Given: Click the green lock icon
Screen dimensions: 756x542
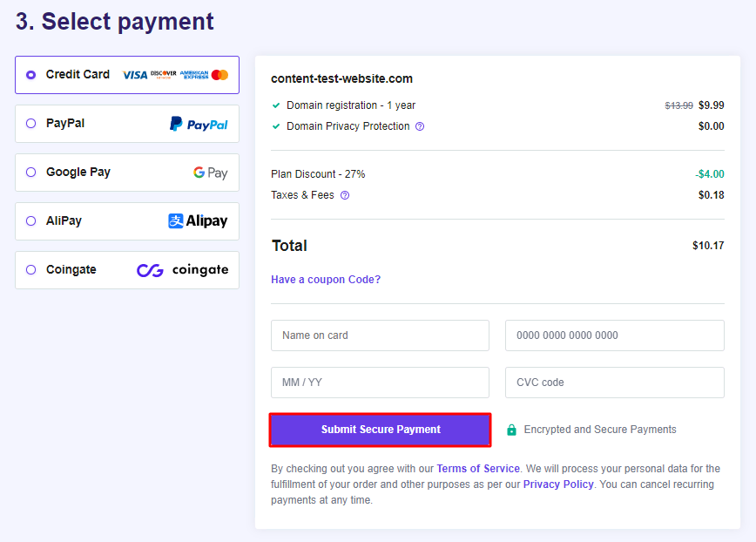Looking at the screenshot, I should coord(511,430).
